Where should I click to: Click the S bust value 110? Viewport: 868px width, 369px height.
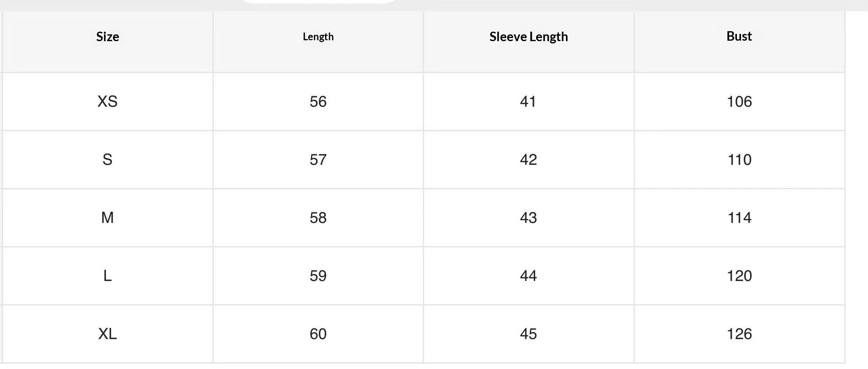pyautogui.click(x=739, y=160)
